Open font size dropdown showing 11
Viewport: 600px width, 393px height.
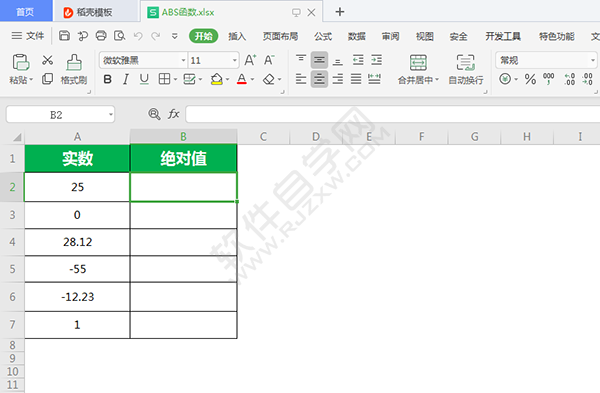point(235,60)
